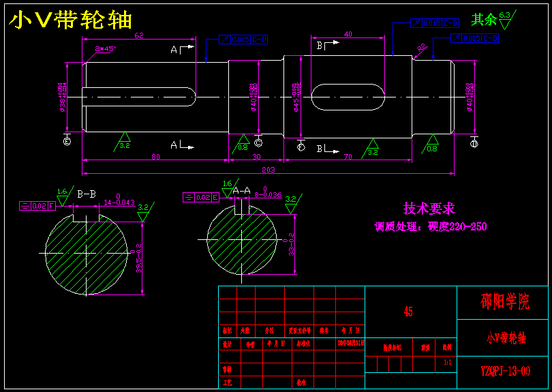The image size is (552, 392).
Task: Select datum symbol D
Action: (474, 143)
